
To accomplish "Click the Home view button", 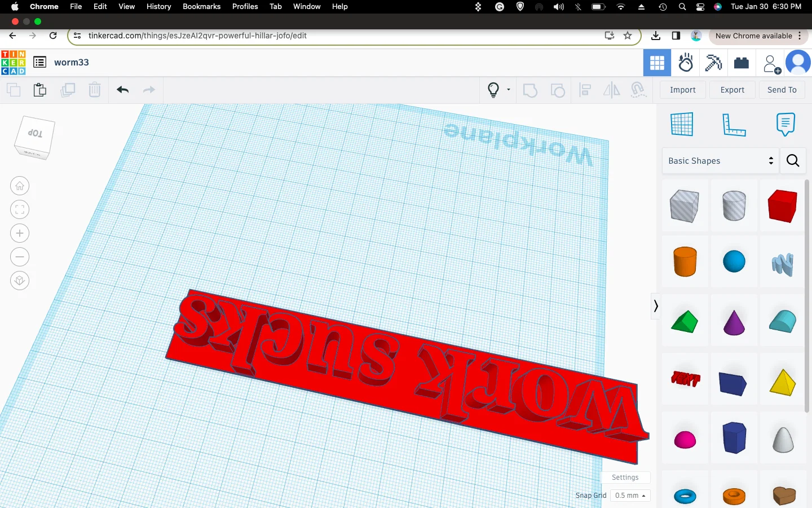I will (x=20, y=186).
